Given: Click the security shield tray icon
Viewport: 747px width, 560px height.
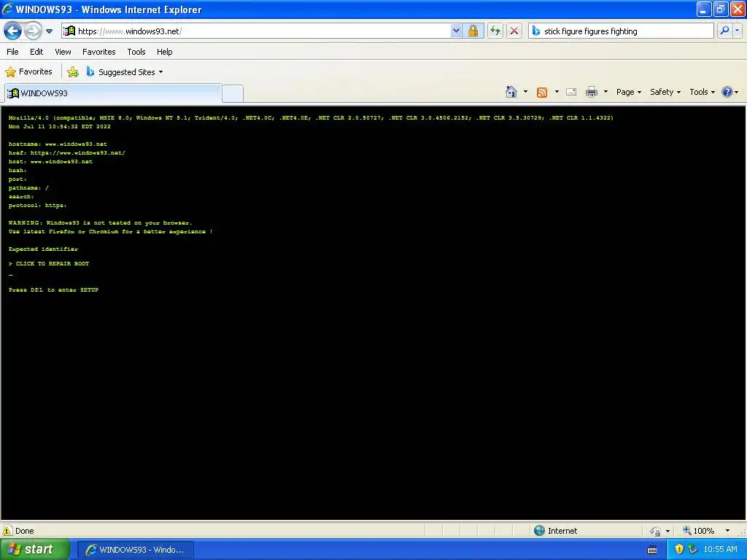Looking at the screenshot, I should tap(679, 550).
